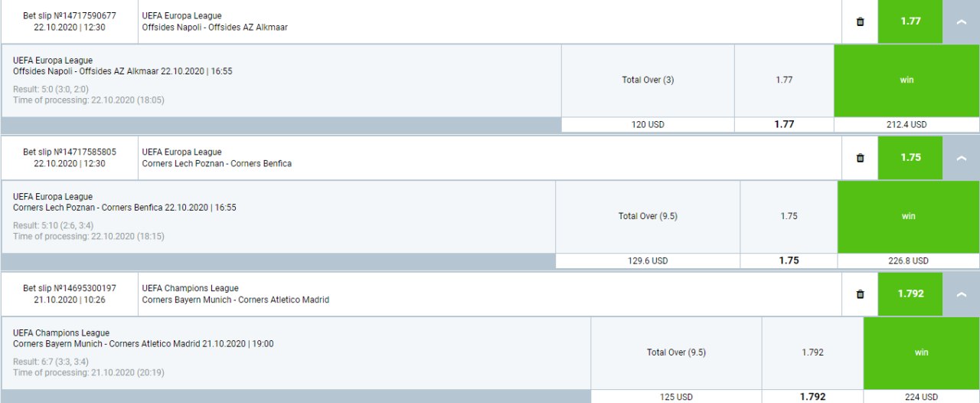
Task: Click Total Over (3) market cell
Action: (648, 80)
